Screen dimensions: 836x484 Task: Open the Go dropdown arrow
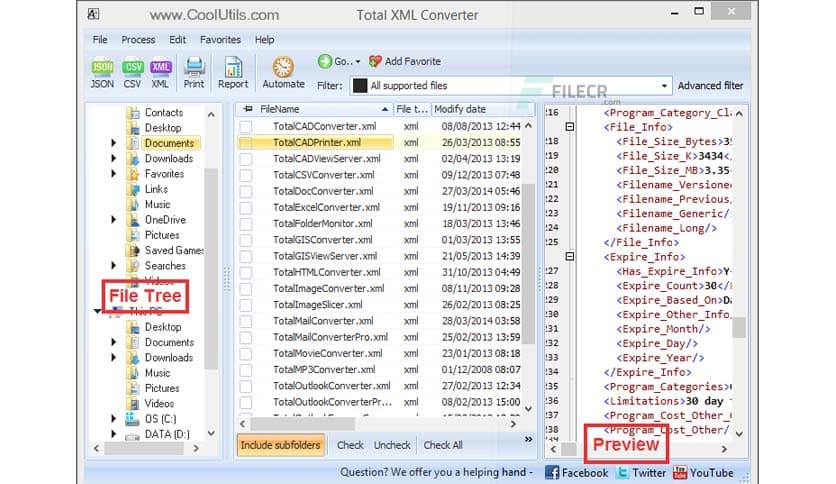[358, 62]
